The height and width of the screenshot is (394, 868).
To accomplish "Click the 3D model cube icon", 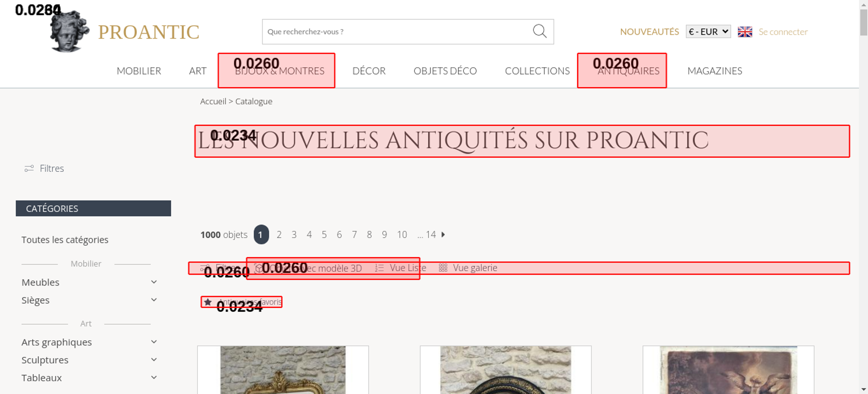I will (259, 268).
